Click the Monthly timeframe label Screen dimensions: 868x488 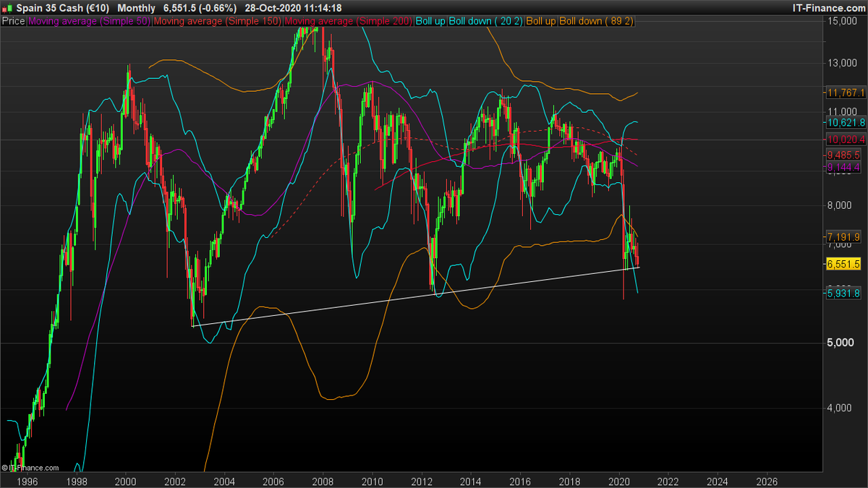[137, 8]
